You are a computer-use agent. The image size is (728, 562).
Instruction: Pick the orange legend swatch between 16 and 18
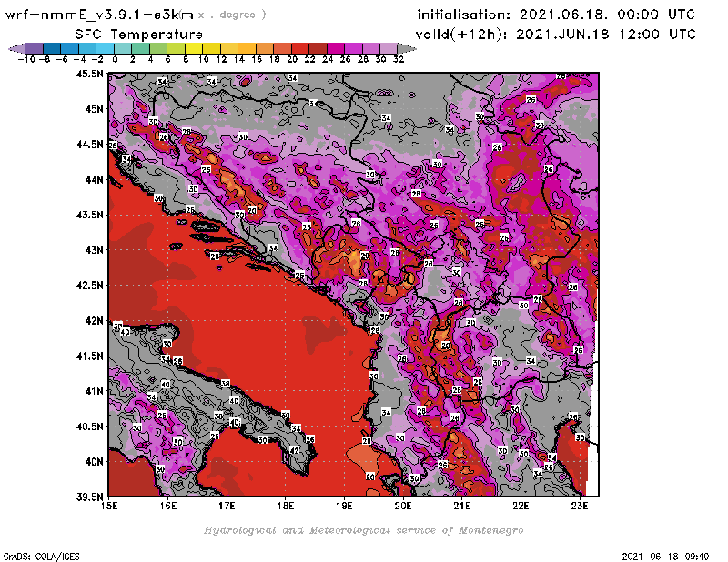pos(265,48)
